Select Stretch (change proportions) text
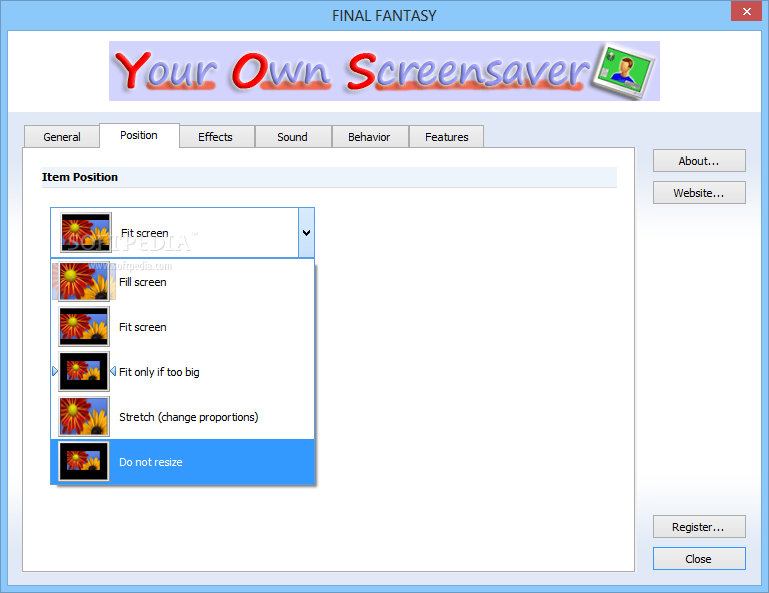This screenshot has width=769, height=593. point(189,417)
